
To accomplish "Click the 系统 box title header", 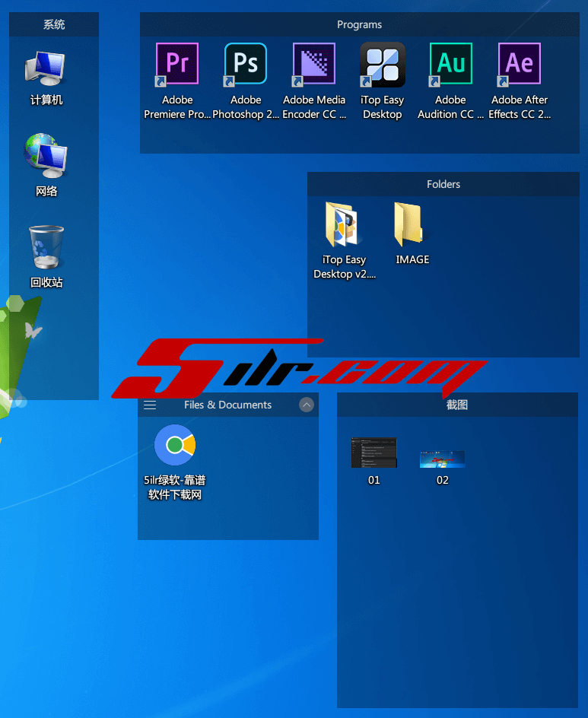I will 54,24.
